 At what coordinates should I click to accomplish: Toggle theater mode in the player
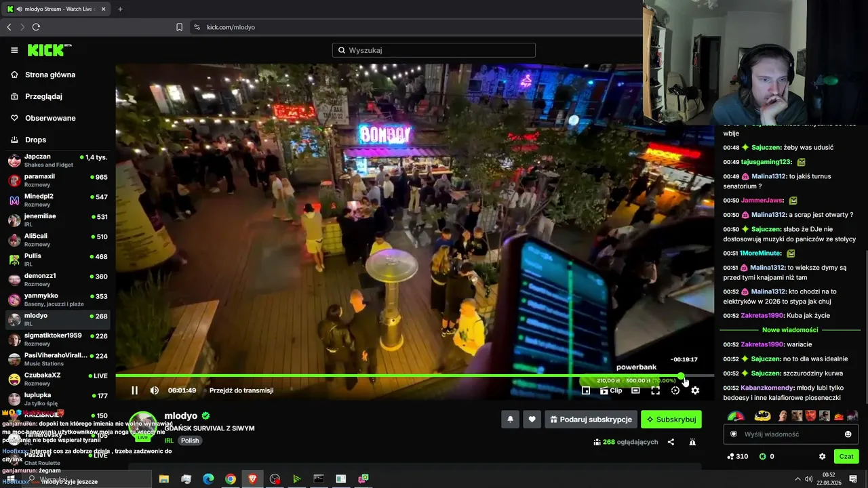pyautogui.click(x=635, y=390)
